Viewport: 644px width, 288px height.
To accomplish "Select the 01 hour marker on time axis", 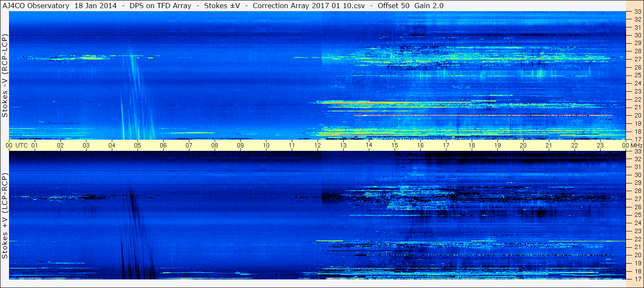I will pyautogui.click(x=35, y=145).
